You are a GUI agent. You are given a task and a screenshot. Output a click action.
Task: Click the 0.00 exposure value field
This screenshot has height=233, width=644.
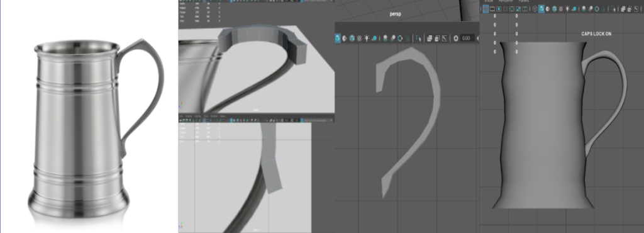[467, 38]
